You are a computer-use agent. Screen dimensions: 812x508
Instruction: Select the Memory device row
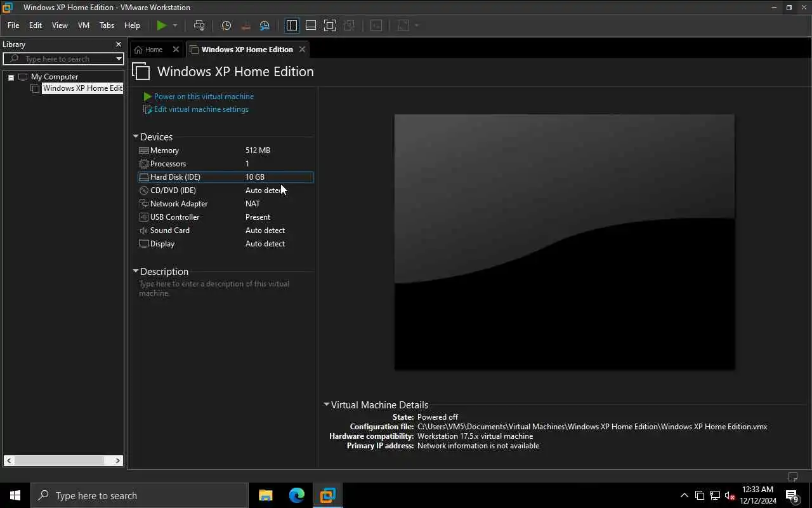point(225,150)
